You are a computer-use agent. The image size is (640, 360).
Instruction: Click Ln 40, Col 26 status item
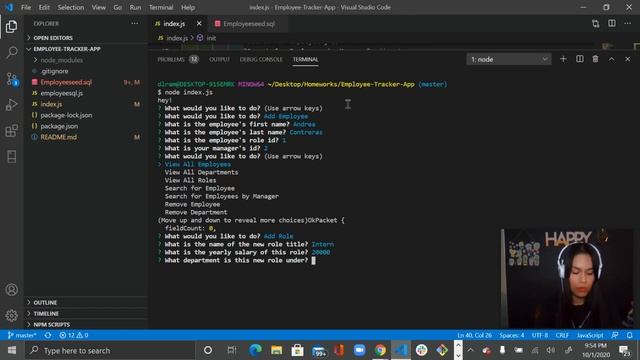pos(474,335)
